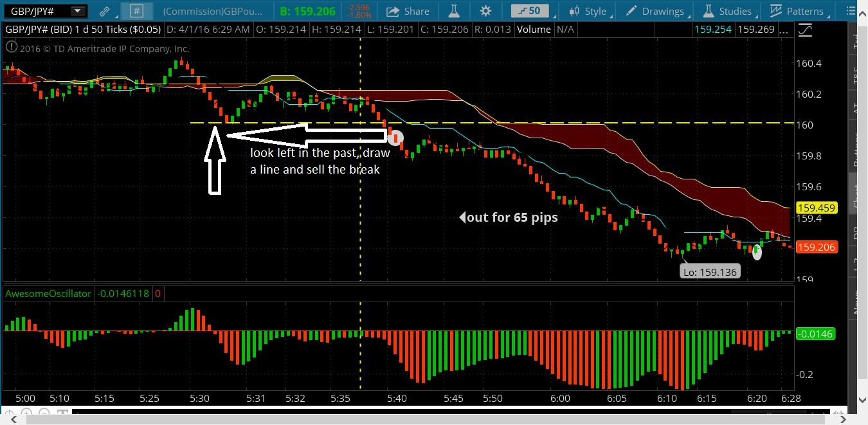The image size is (868, 425).
Task: Click the bid price B: 159.206
Action: 308,11
